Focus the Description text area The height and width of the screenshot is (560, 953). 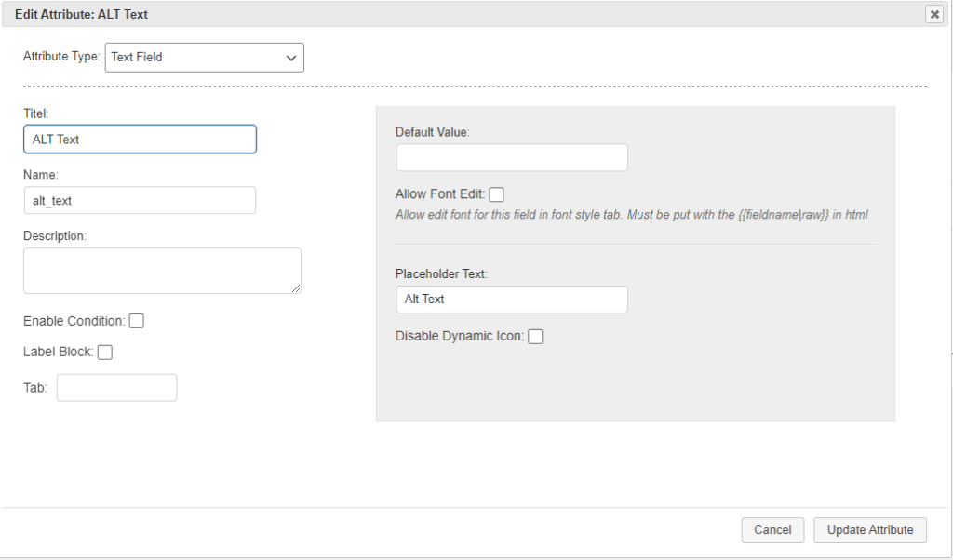point(162,271)
